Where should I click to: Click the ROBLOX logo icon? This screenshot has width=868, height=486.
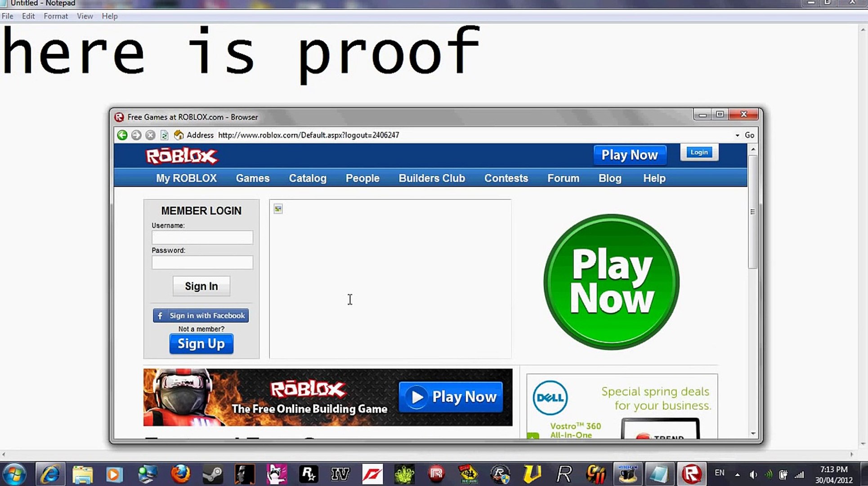181,156
